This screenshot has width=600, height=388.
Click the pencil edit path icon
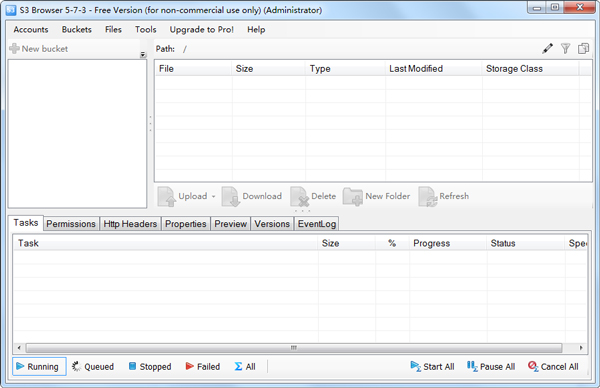pyautogui.click(x=548, y=49)
